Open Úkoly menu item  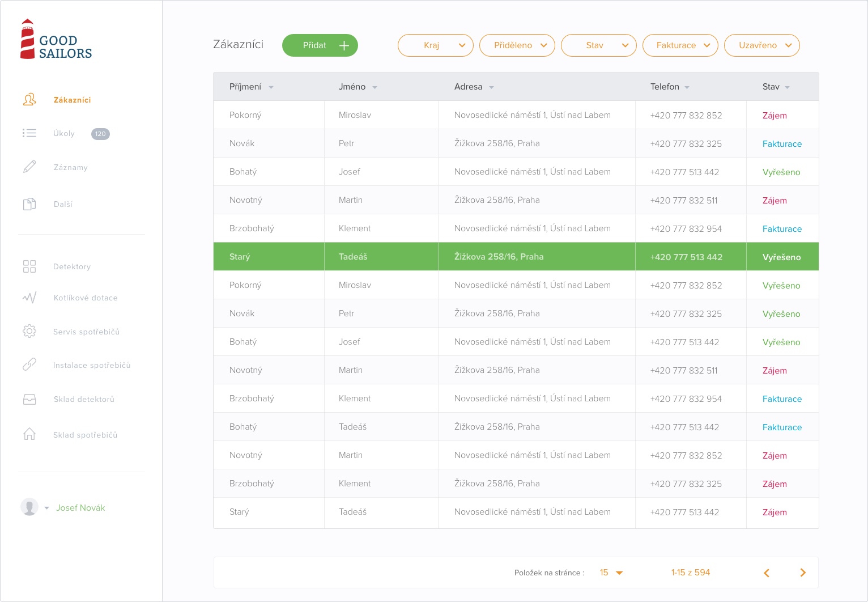[64, 134]
